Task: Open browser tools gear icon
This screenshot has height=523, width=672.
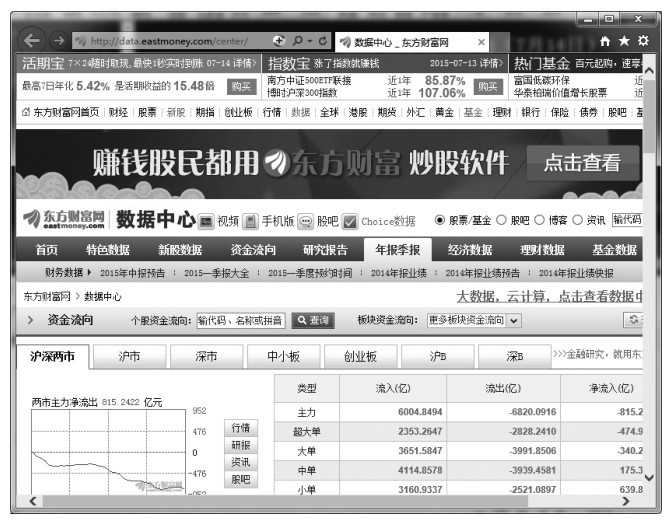Action: 643,41
